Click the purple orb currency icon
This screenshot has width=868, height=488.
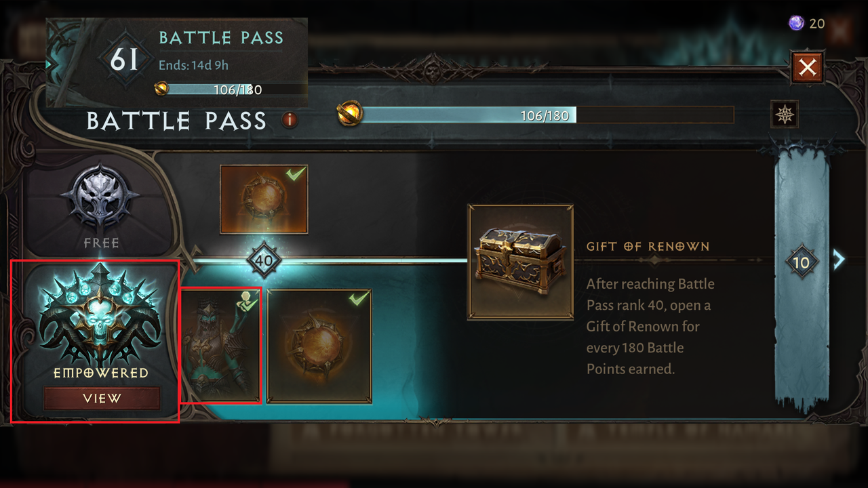795,23
